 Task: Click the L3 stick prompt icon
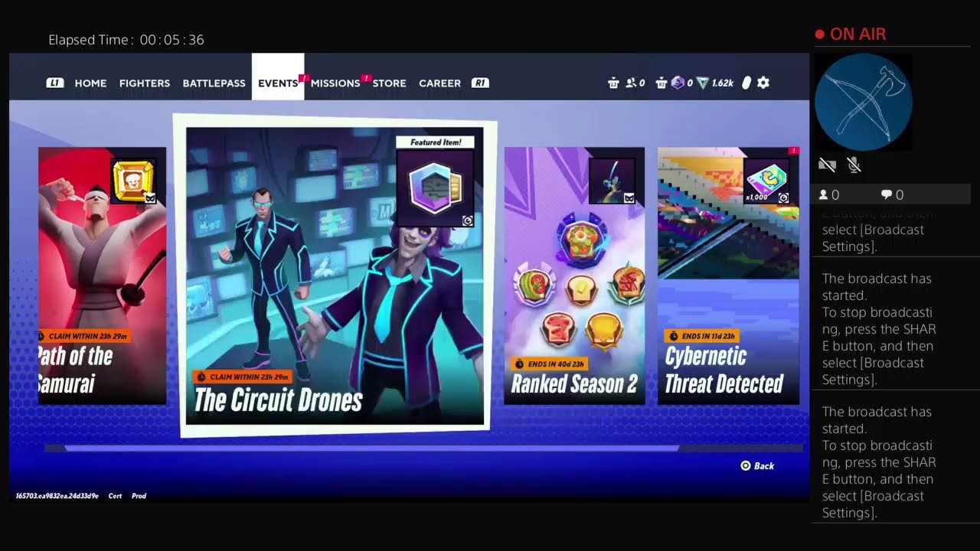coord(612,83)
